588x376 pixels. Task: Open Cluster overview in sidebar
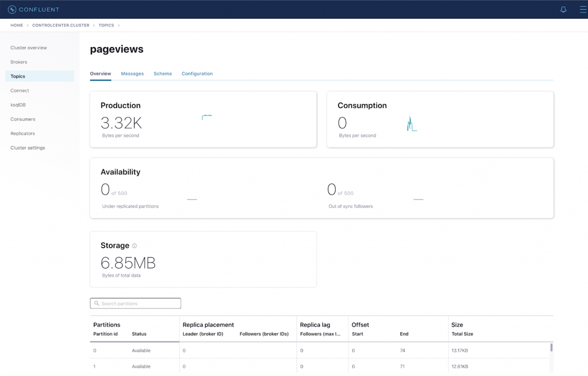29,48
